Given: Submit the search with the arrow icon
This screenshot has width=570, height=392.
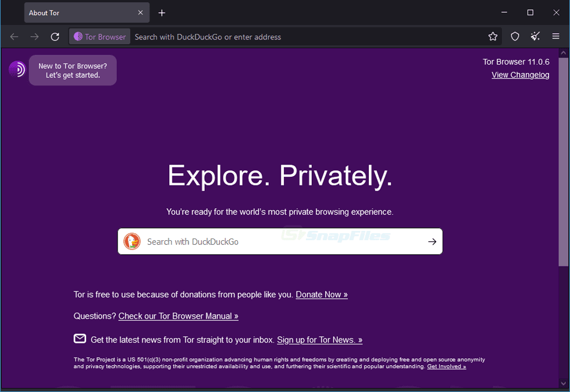Looking at the screenshot, I should point(432,241).
